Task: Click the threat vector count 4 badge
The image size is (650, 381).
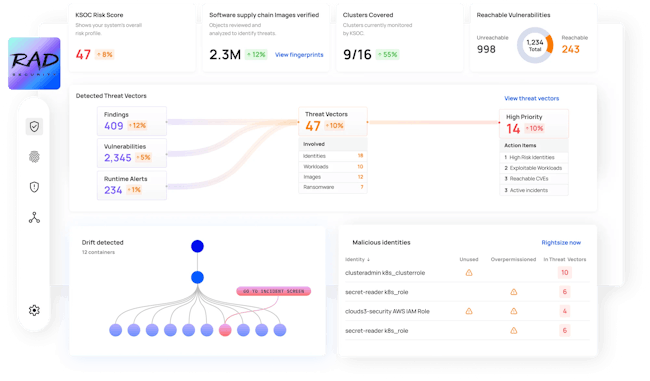Action: point(565,311)
